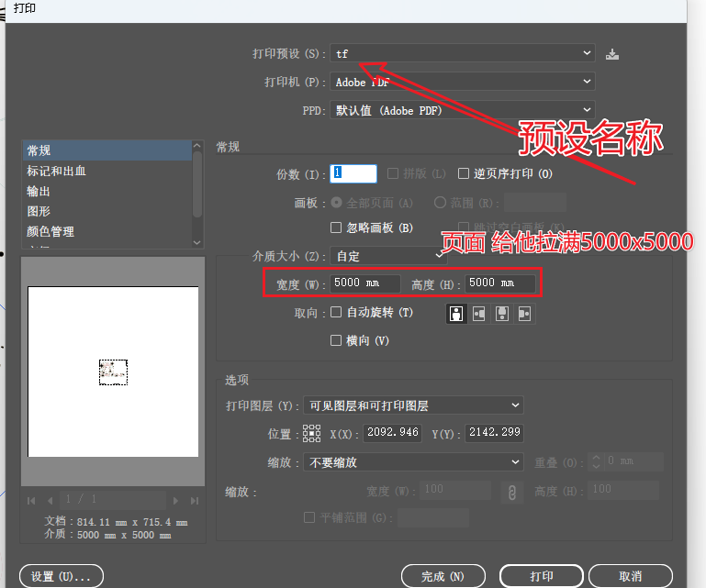The height and width of the screenshot is (588, 706).
Task: Expand the 打印图层 dropdown
Action: click(x=412, y=405)
